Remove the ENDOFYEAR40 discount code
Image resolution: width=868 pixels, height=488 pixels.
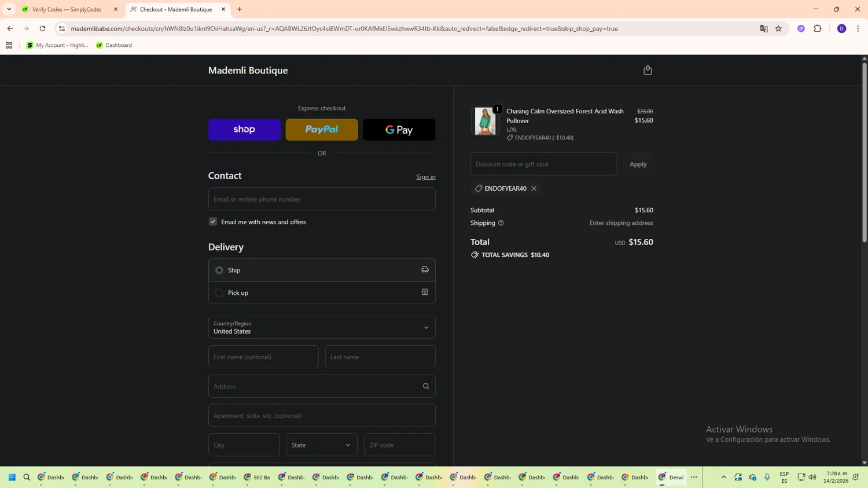[534, 188]
